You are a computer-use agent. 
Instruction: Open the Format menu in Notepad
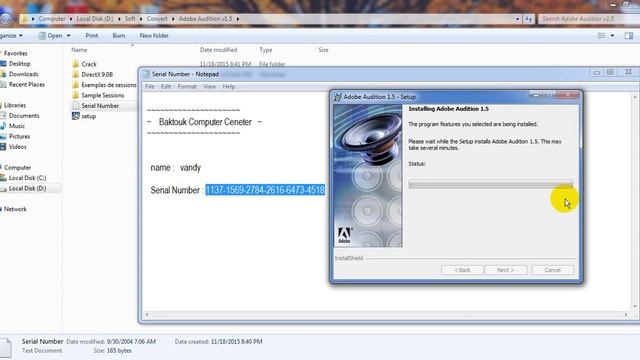pos(187,87)
